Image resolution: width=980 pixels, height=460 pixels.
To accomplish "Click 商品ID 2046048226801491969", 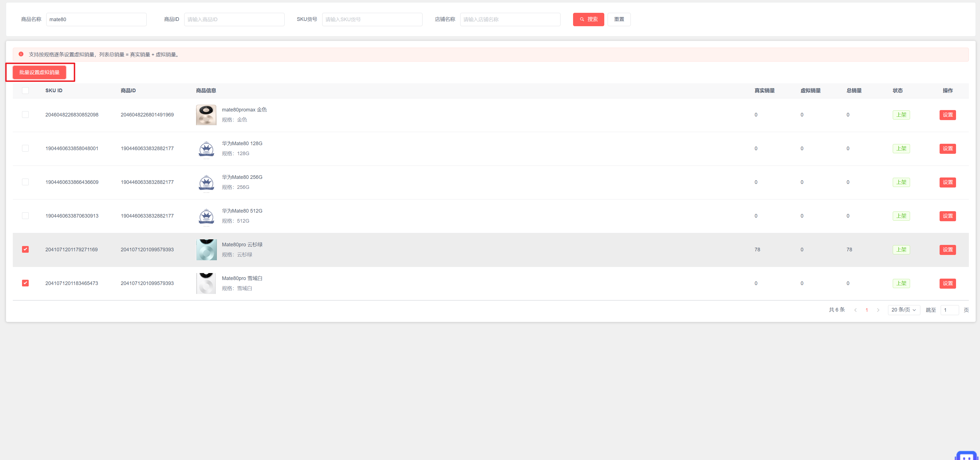I will tap(147, 115).
